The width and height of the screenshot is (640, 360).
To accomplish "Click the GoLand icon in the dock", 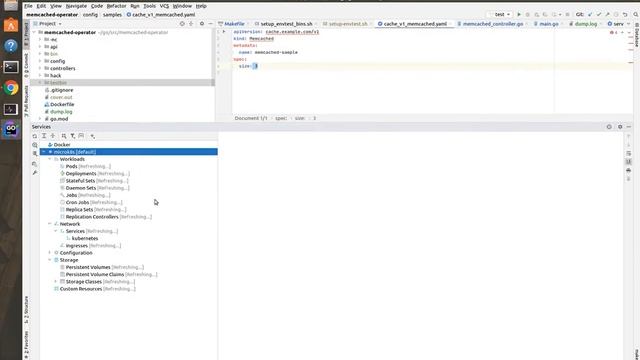I will pyautogui.click(x=11, y=129).
